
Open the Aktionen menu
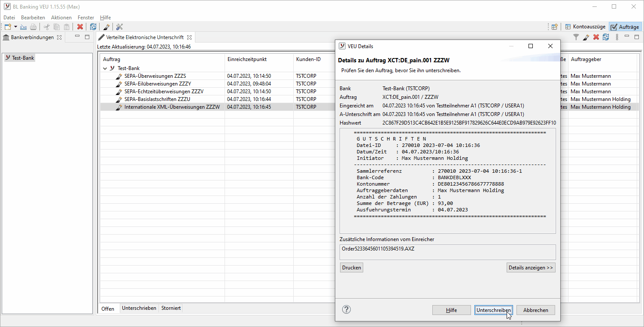(x=61, y=18)
